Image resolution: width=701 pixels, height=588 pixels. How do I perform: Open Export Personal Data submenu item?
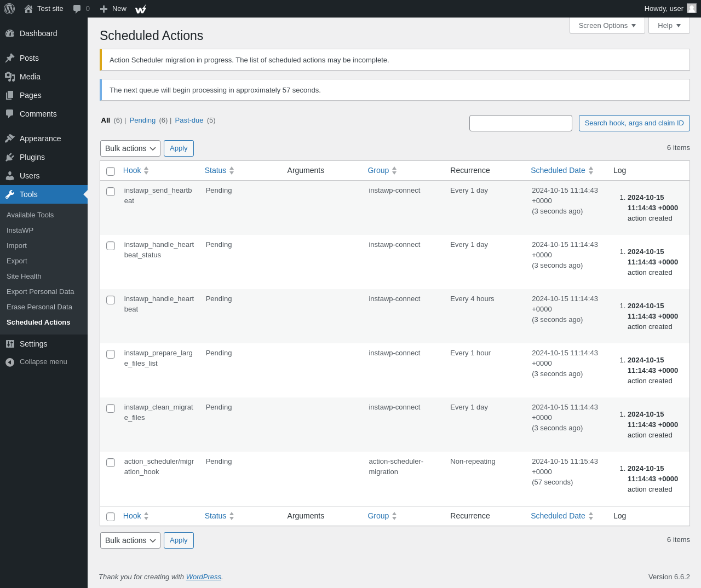coord(41,292)
